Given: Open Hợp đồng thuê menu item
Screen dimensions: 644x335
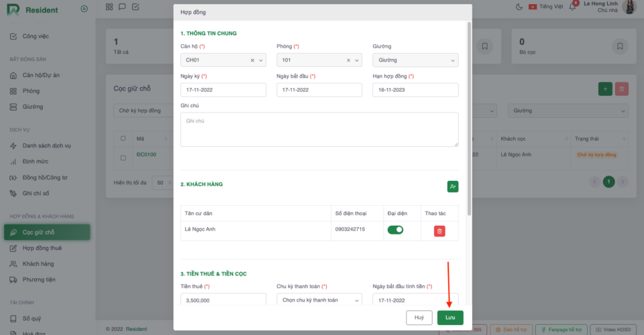Looking at the screenshot, I should (42, 248).
